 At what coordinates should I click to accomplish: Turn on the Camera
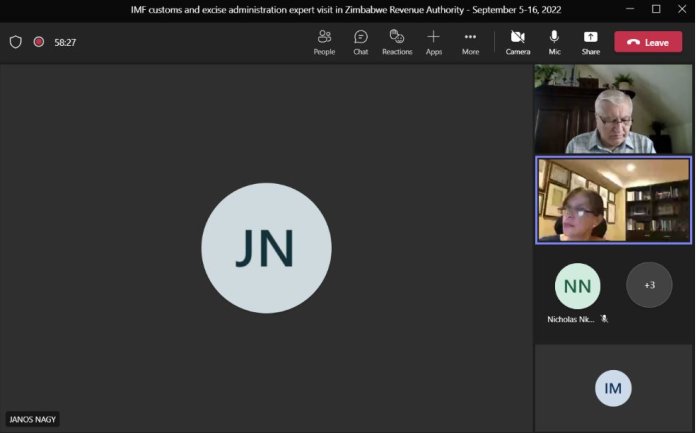518,42
